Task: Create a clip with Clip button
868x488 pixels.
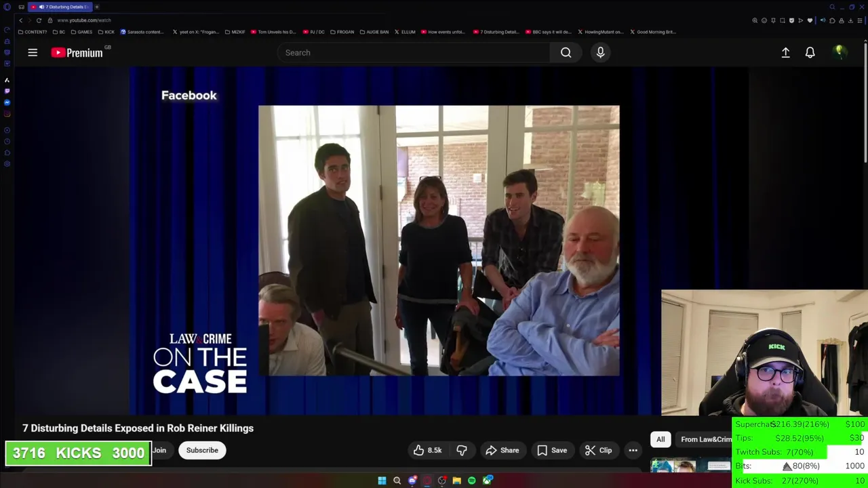Action: (598, 450)
